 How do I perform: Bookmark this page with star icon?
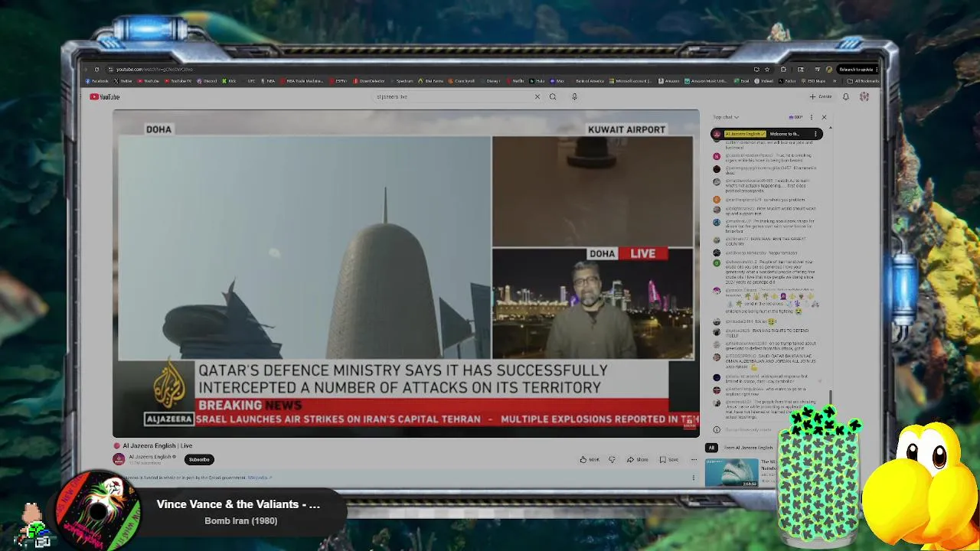[767, 70]
